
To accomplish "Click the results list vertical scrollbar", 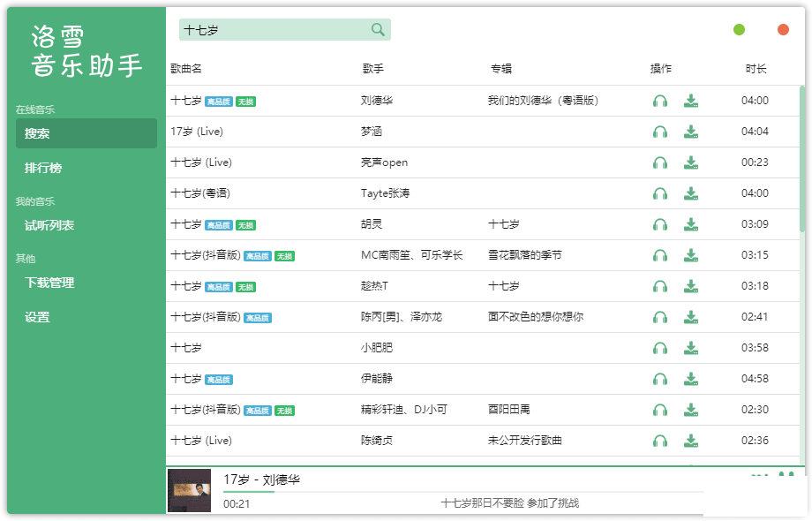I will [x=802, y=159].
